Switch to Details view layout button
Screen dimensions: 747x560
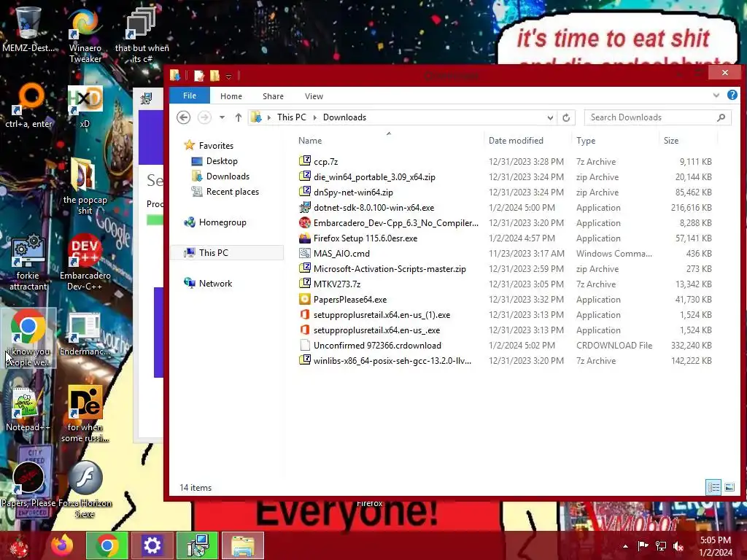click(713, 487)
